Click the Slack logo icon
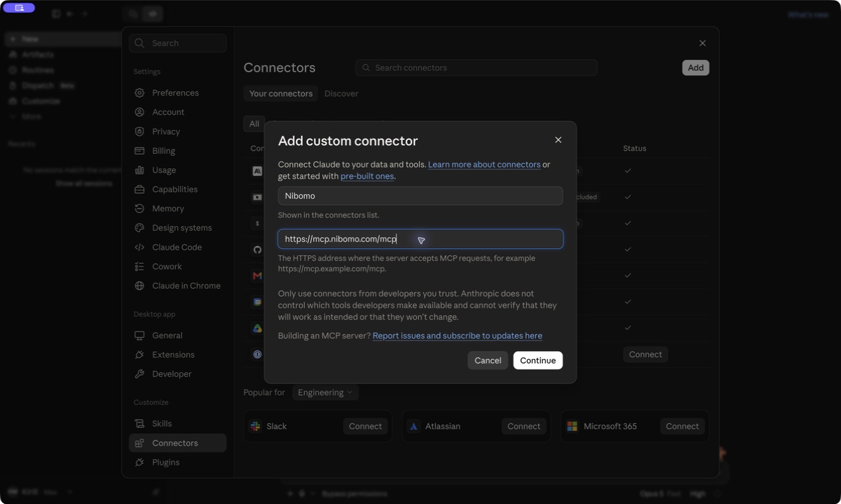Screen dimensions: 841x504 click(x=255, y=426)
